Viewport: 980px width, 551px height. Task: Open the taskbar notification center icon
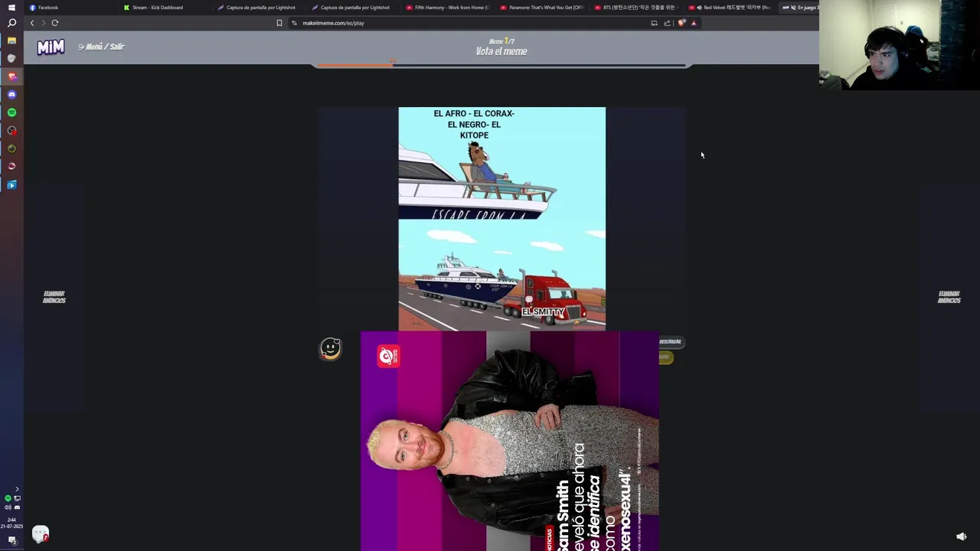click(11, 540)
